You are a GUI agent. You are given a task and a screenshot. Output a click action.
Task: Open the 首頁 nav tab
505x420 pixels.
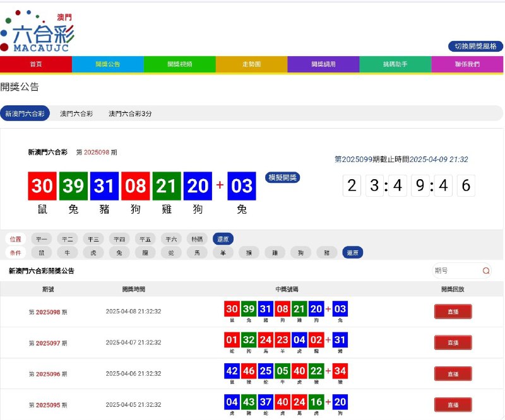(x=36, y=64)
